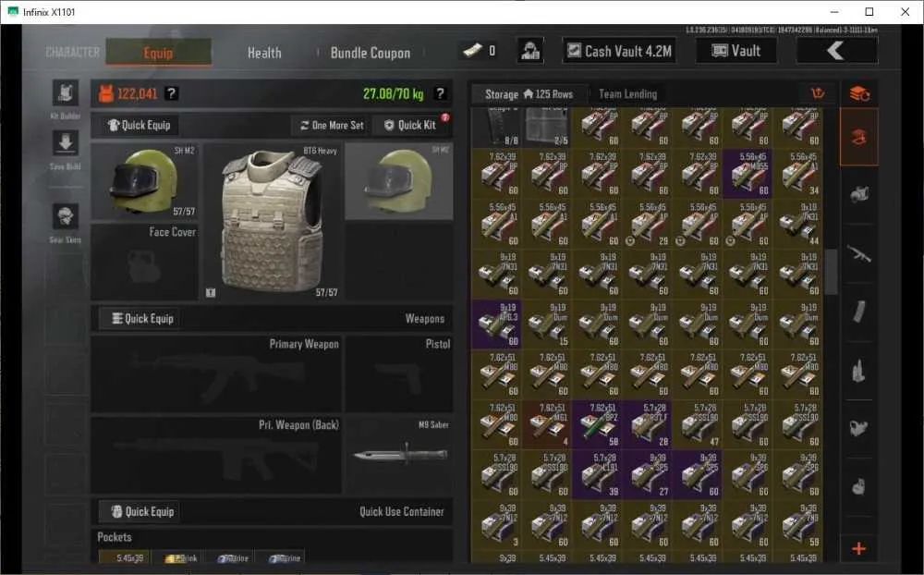Click the One More Set button
924x575 pixels.
tap(332, 125)
